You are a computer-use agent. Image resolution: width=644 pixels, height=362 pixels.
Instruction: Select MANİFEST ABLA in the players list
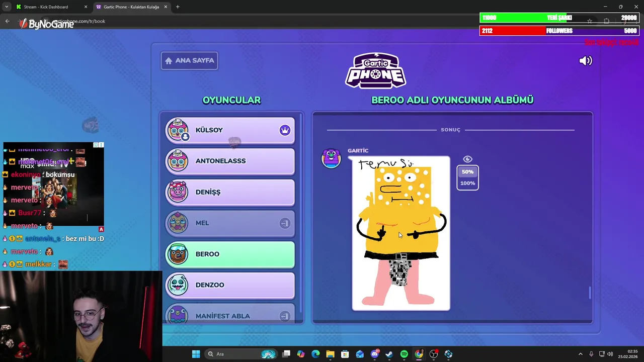(230, 314)
